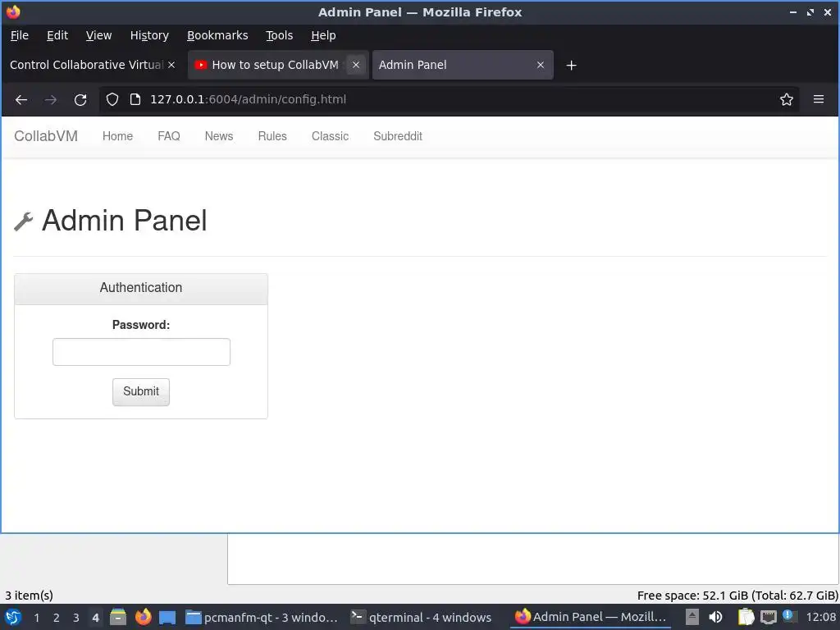Open the Classic nav link

click(330, 136)
